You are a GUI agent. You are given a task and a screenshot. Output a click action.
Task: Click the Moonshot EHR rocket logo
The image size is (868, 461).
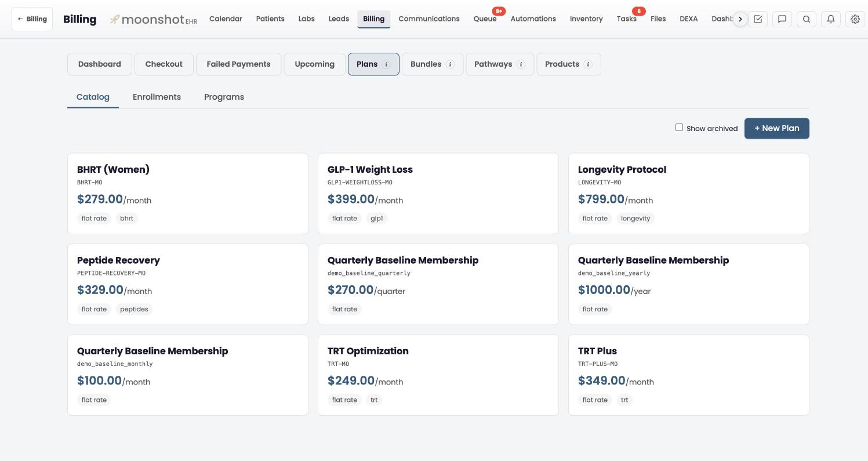[153, 19]
